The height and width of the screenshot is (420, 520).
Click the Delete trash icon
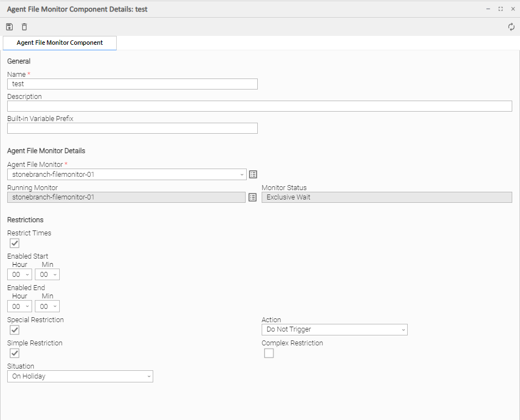[x=24, y=27]
